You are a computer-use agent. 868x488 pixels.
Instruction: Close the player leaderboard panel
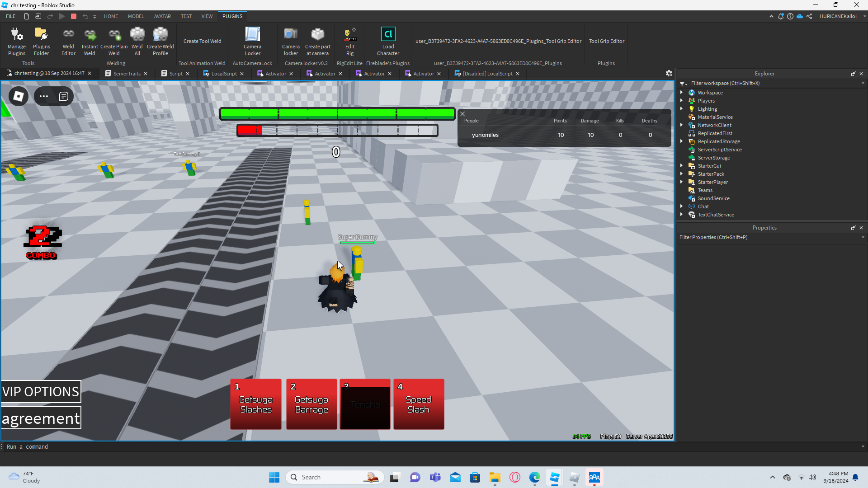click(462, 114)
